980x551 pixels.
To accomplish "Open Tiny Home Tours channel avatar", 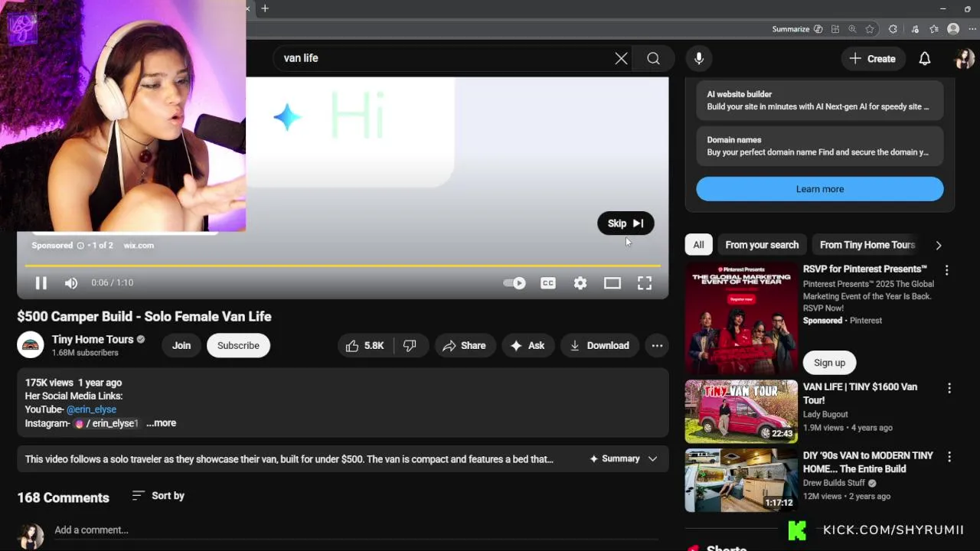I will (31, 345).
